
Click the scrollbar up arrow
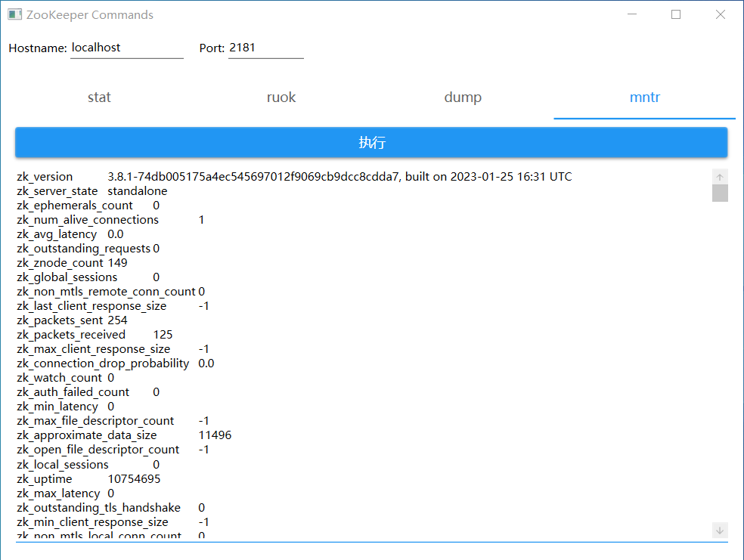point(720,177)
